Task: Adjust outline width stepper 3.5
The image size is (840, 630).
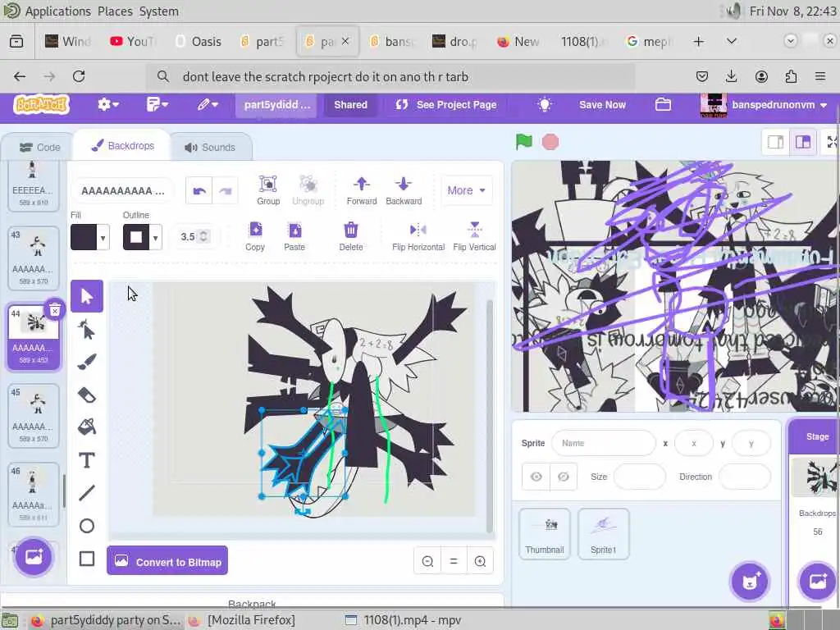Action: (x=203, y=236)
